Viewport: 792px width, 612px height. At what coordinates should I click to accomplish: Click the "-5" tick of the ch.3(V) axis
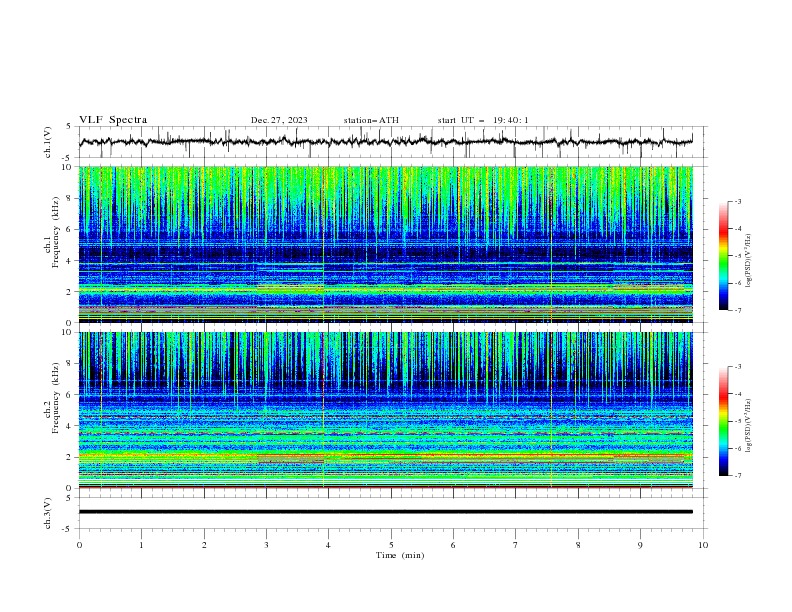67,529
